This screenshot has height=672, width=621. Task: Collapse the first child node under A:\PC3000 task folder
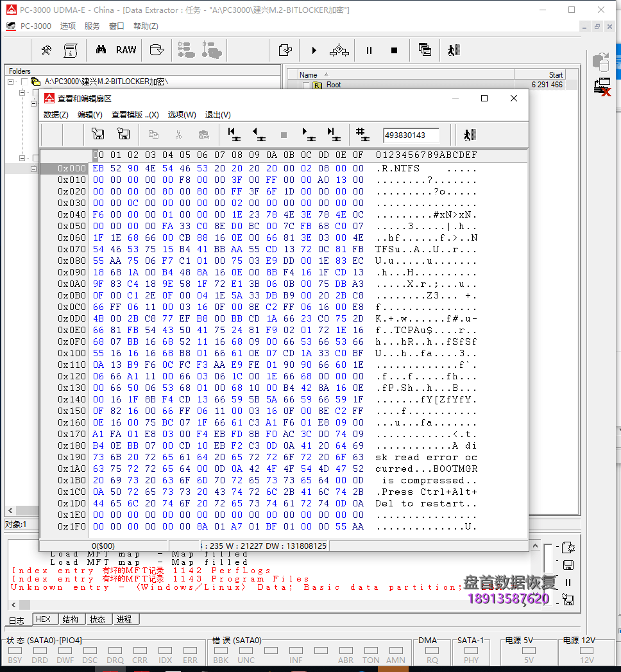click(x=22, y=92)
